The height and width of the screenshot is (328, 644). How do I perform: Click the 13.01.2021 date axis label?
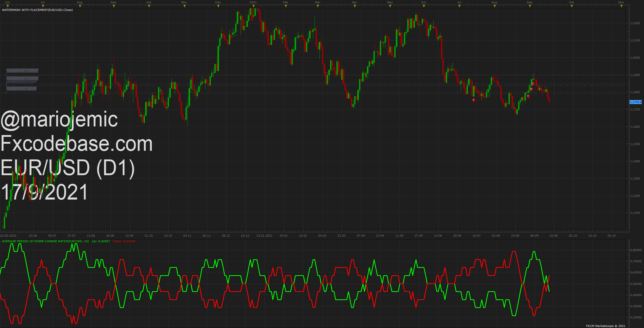point(264,236)
